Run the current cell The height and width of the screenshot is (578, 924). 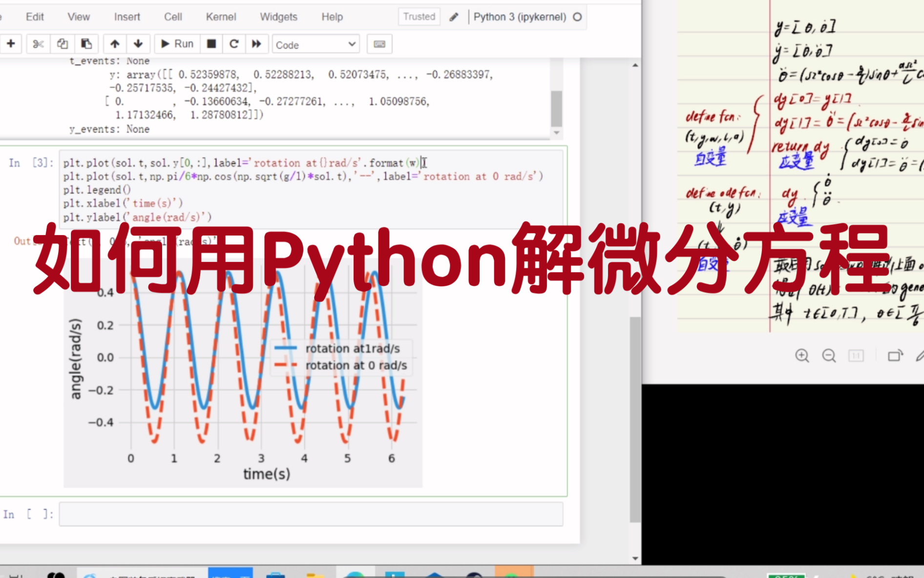pyautogui.click(x=177, y=44)
